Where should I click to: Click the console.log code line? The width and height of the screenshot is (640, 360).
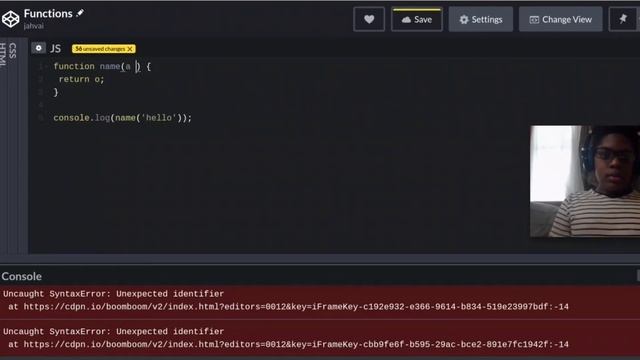(x=122, y=118)
